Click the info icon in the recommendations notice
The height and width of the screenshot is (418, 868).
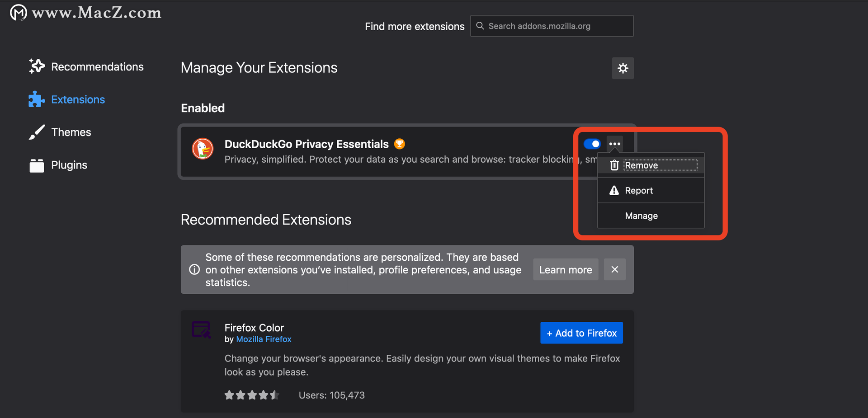[194, 270]
